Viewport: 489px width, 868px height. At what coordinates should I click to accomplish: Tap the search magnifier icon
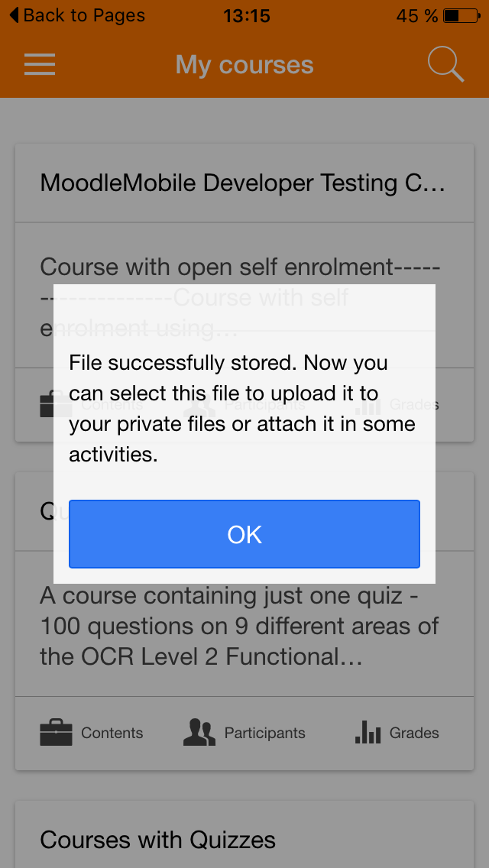click(445, 64)
